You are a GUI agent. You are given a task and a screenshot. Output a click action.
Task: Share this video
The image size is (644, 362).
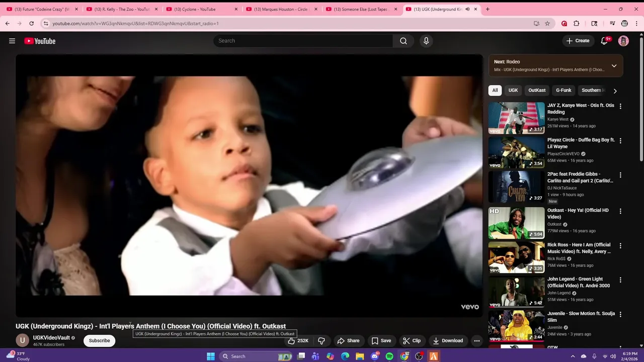pos(348,341)
